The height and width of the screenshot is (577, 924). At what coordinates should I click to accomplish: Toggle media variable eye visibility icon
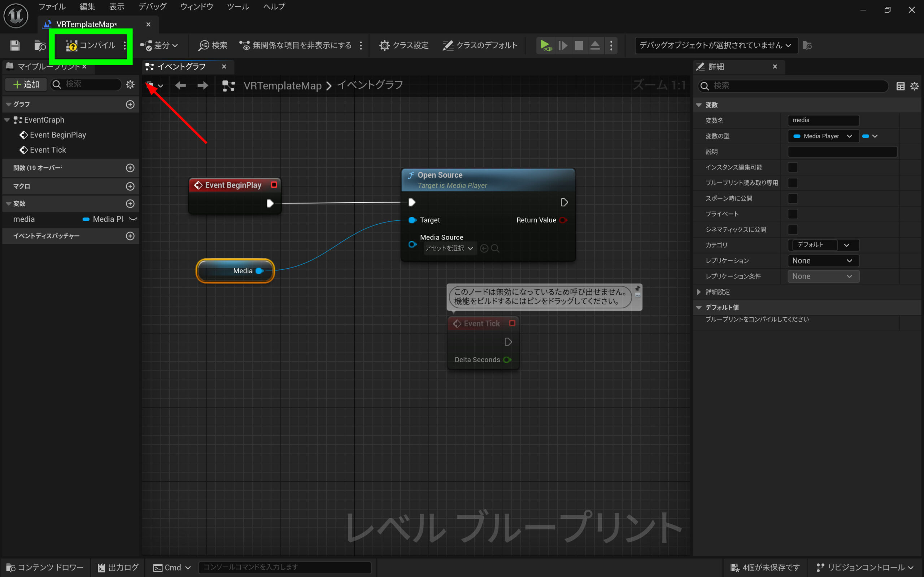pyautogui.click(x=133, y=219)
